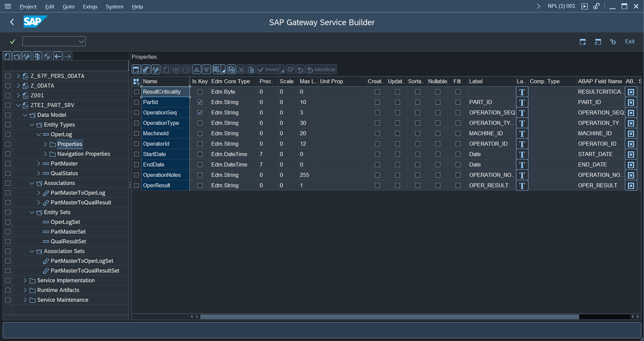Click the forward arrow in the tree toolbar
This screenshot has width=644, height=341.
[68, 56]
